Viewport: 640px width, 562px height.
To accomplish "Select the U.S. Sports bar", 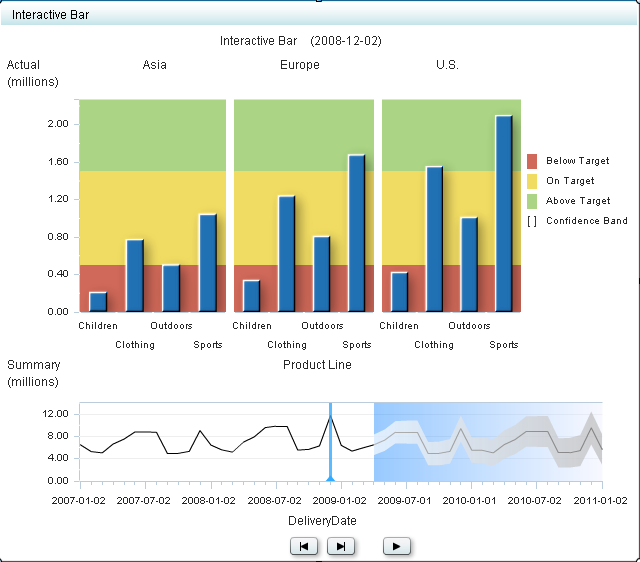I will tap(503, 213).
